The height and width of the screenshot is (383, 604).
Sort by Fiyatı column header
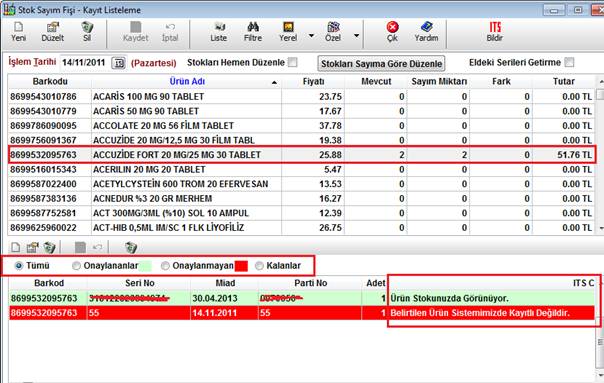tap(313, 82)
